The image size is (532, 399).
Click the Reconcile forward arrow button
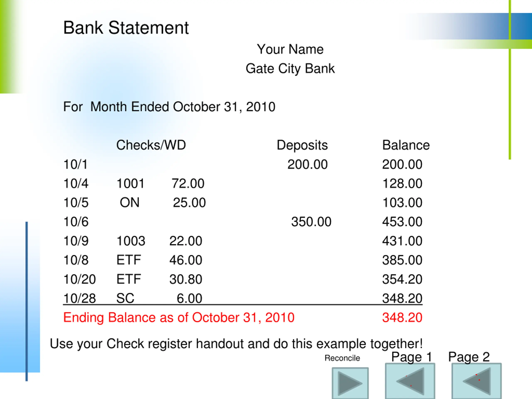pyautogui.click(x=350, y=383)
